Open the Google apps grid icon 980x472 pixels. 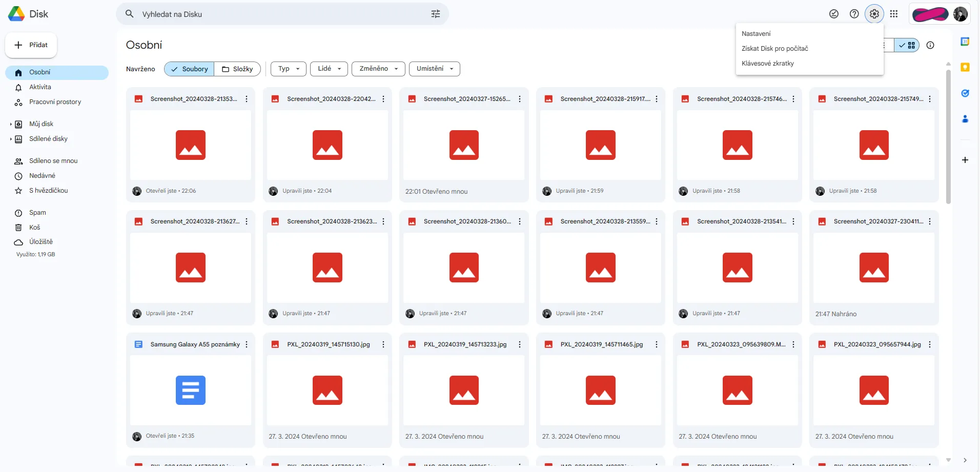tap(894, 14)
